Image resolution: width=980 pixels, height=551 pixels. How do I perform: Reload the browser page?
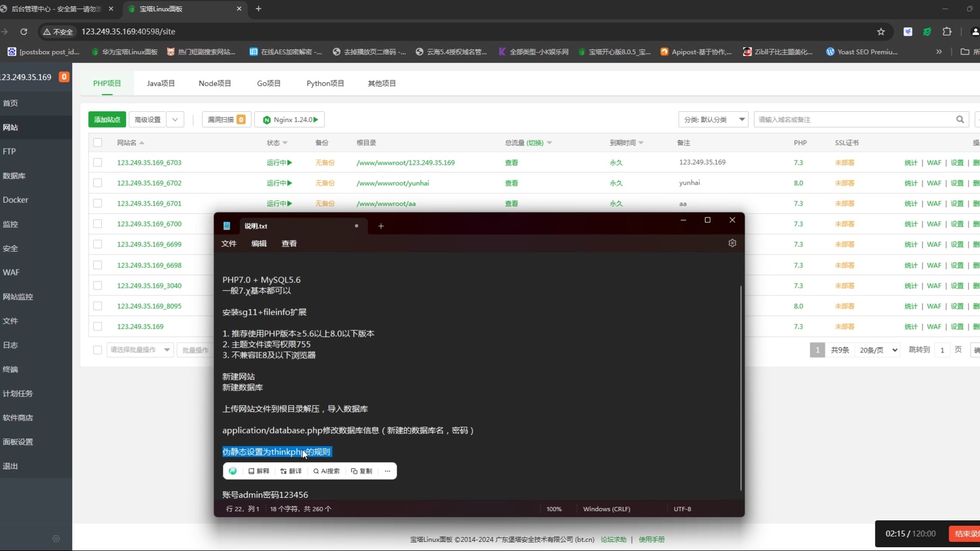[24, 32]
